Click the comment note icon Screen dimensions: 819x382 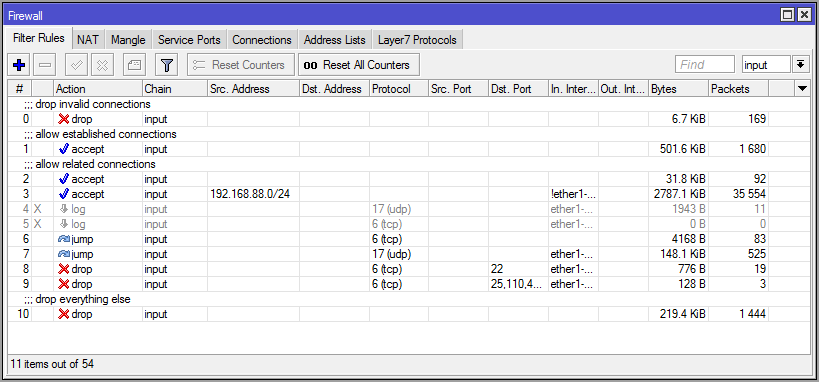[x=134, y=65]
